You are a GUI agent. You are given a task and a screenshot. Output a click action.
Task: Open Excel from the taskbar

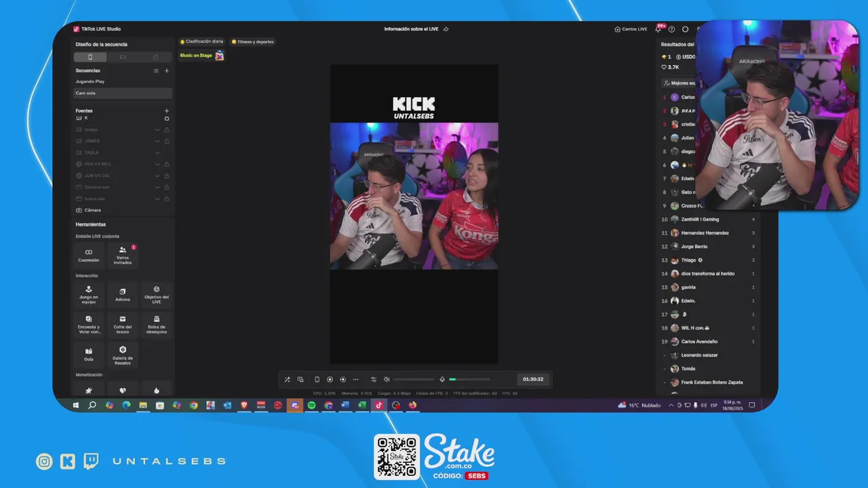362,405
